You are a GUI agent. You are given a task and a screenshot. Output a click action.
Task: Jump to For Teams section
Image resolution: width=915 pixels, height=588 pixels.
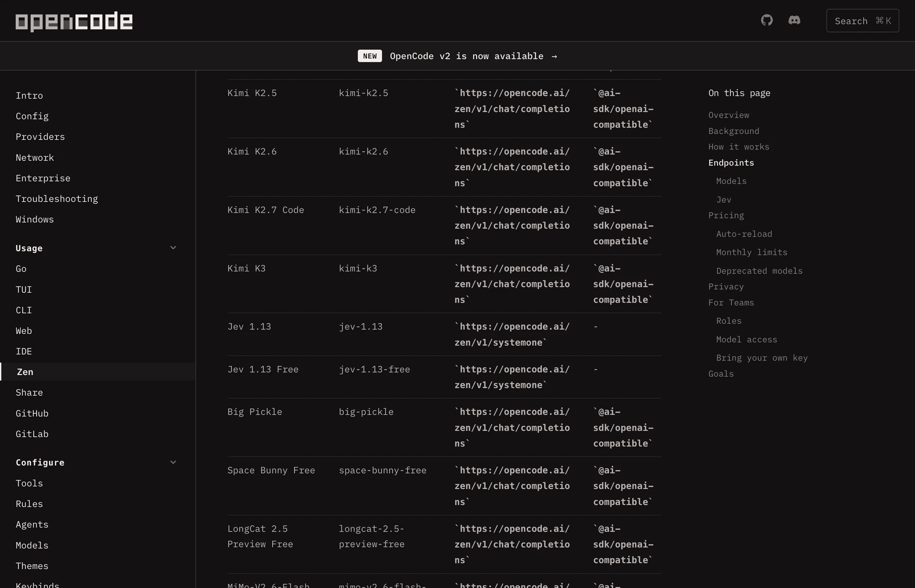(731, 302)
